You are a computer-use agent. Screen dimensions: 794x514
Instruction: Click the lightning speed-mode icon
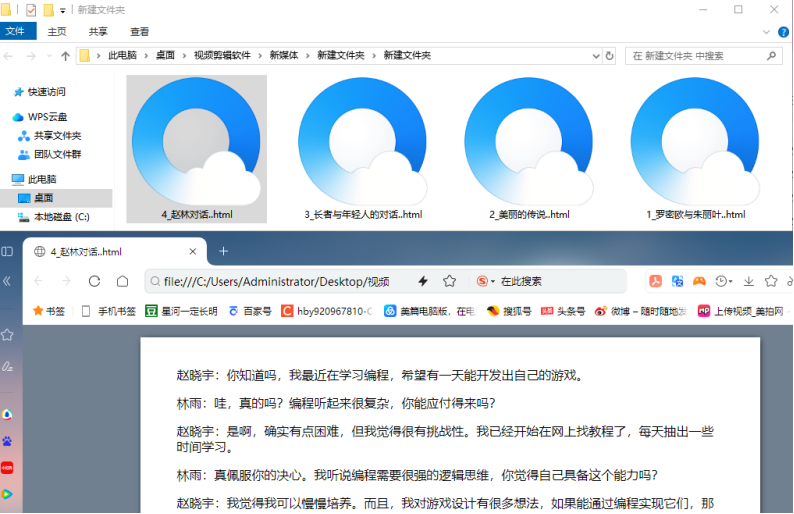click(x=423, y=281)
